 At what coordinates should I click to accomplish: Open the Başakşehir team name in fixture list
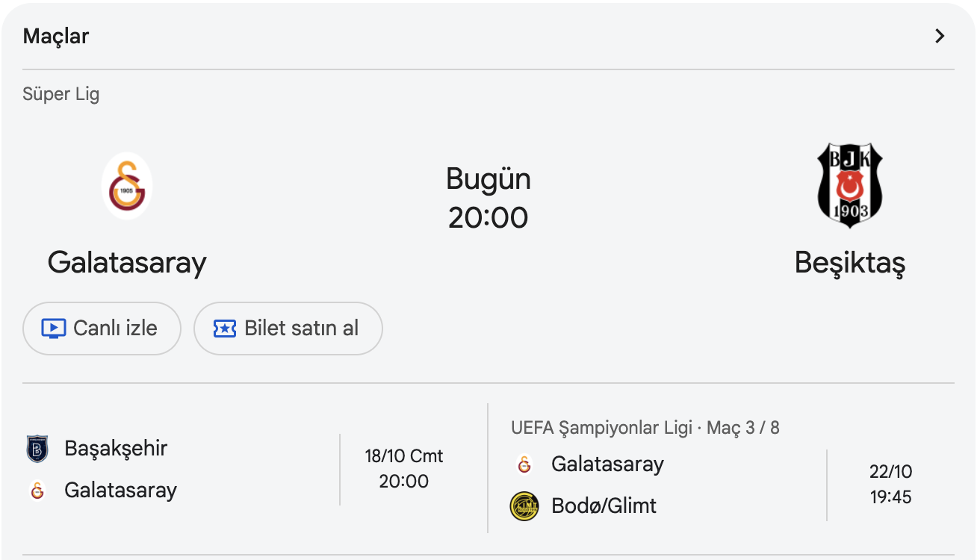tap(116, 449)
